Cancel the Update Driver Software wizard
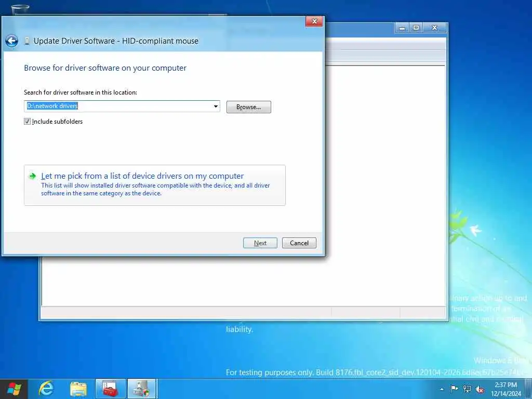Viewport: 532px width, 399px height. [x=299, y=243]
